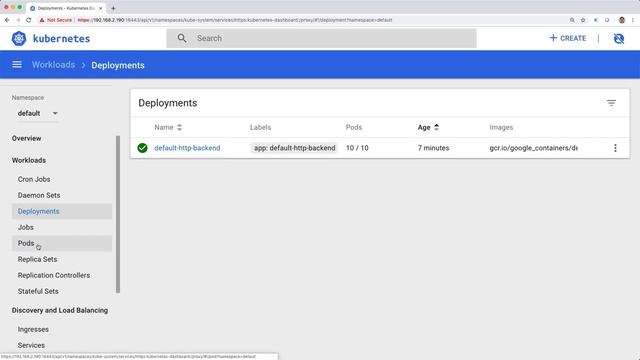The image size is (640, 360).
Task: Click the Labels column header
Action: (260, 127)
